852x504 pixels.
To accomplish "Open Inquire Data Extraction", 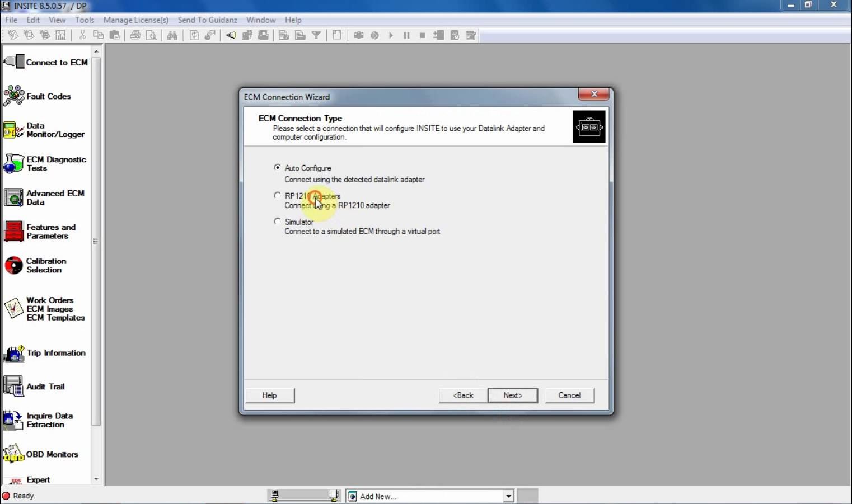I will point(39,420).
